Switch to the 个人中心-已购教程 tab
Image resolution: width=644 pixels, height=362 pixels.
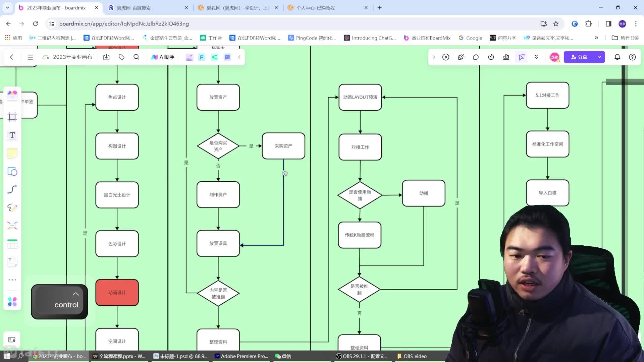tap(328, 8)
